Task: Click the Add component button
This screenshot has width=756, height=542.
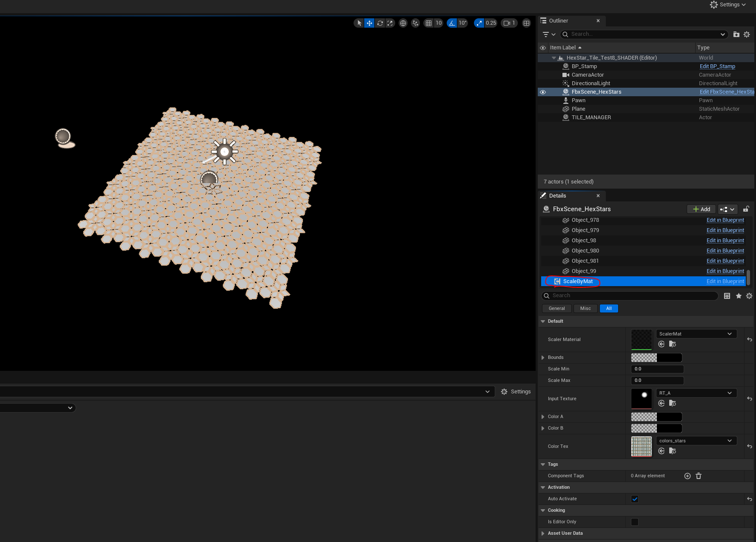Action: click(701, 209)
